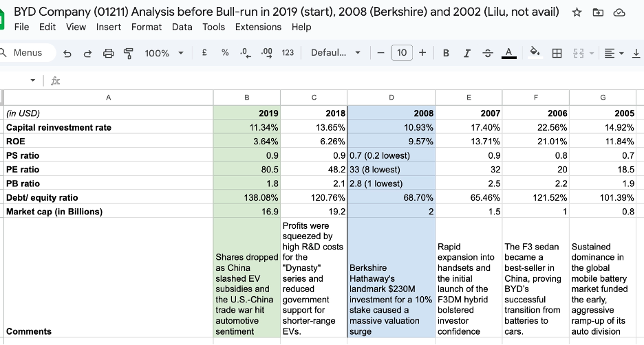Decrease decimal places

[245, 52]
